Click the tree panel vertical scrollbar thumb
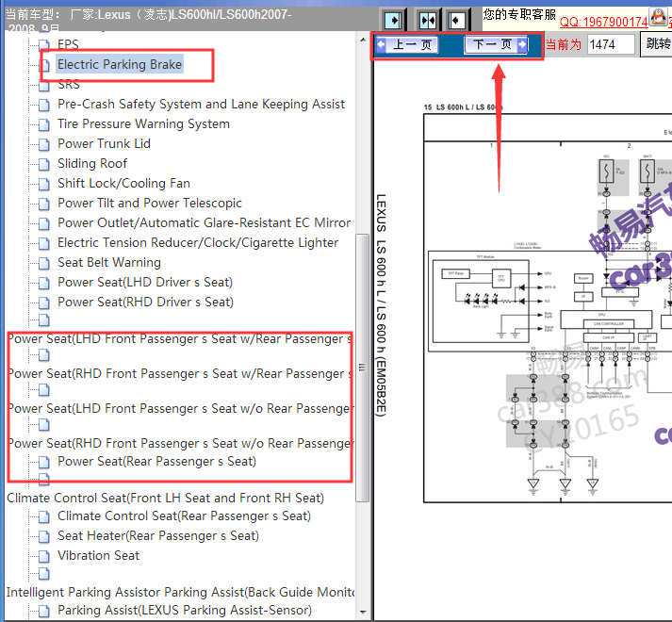 [363, 368]
